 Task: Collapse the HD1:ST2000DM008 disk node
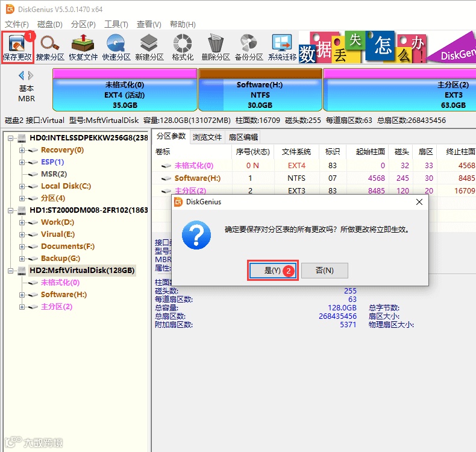[11, 210]
